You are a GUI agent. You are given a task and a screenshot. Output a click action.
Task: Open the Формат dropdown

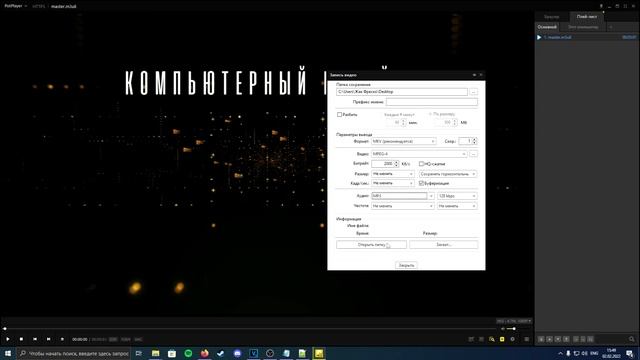point(403,141)
